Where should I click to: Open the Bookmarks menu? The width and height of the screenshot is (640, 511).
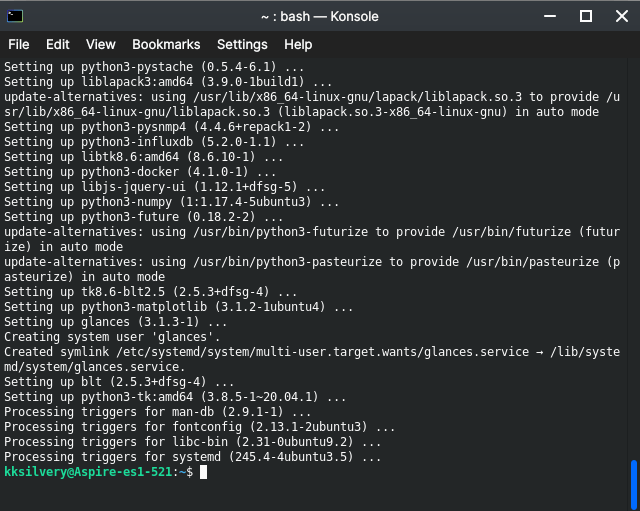(x=166, y=44)
